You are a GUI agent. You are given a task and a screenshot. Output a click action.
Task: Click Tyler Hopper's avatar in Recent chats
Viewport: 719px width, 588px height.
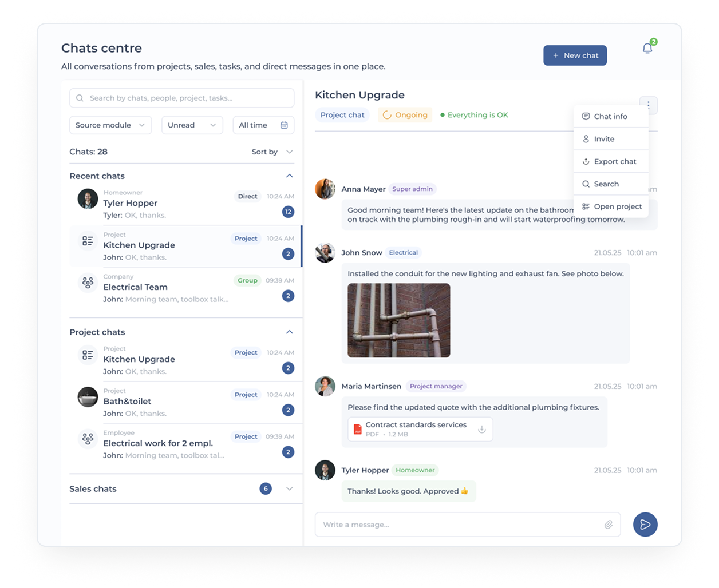(88, 198)
